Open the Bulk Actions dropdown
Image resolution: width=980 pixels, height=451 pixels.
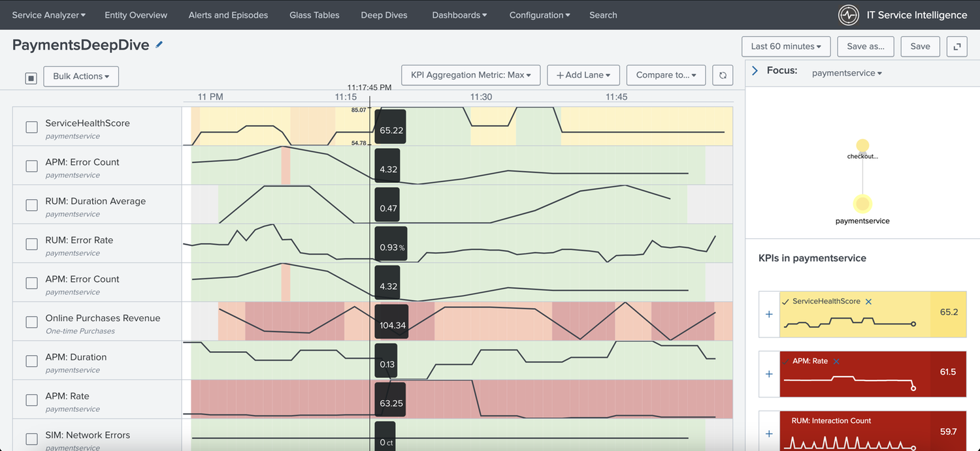pyautogui.click(x=81, y=76)
